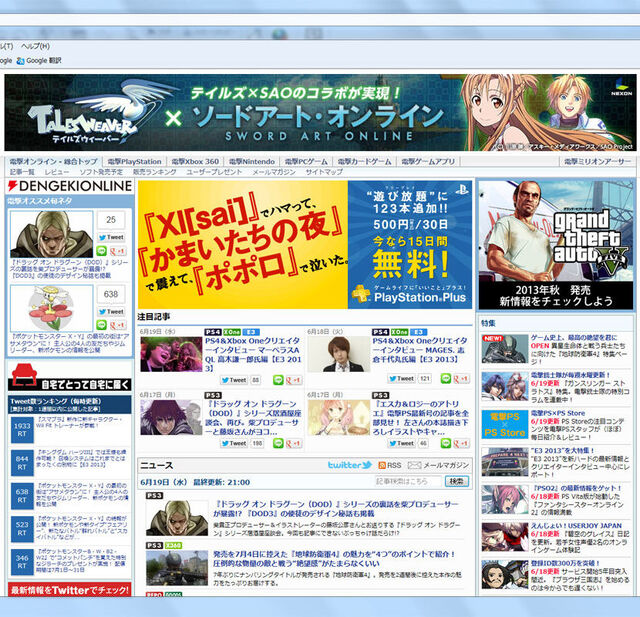Click LINE icon next to 46 tweet count
The image size is (640, 617).
coord(446,443)
